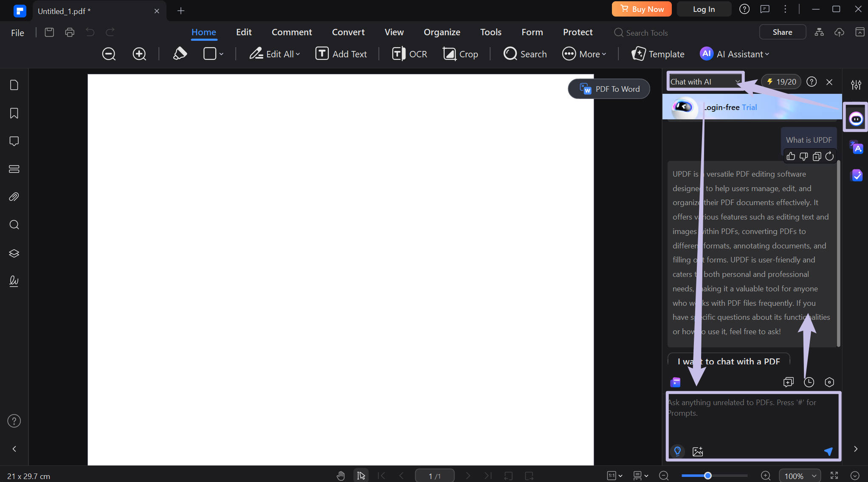
Task: Open the Bookmarks panel
Action: (14, 113)
